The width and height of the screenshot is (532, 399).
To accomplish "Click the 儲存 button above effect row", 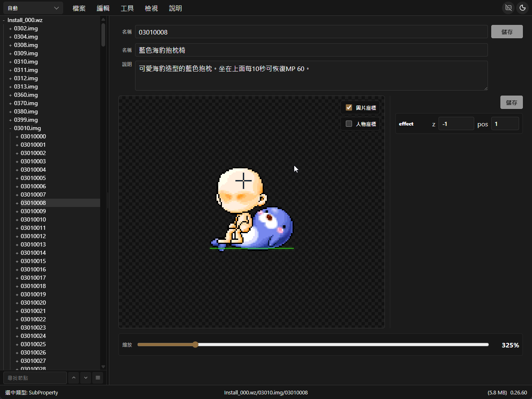I will click(x=512, y=102).
